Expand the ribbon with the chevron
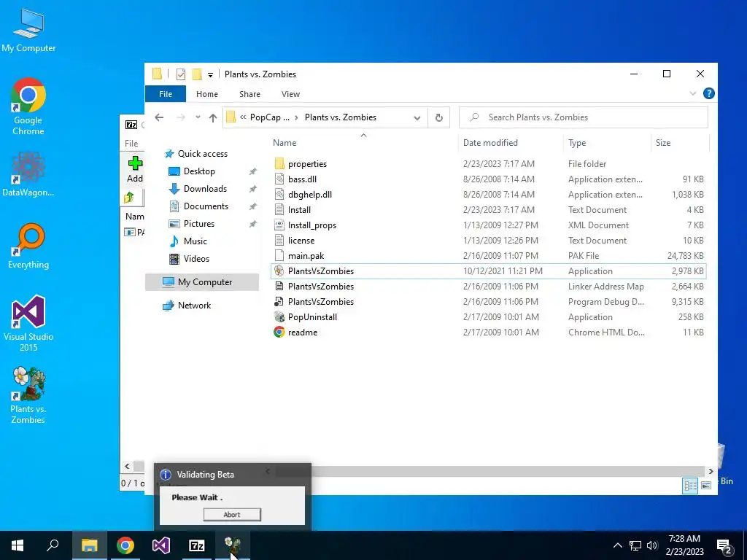 [x=693, y=94]
